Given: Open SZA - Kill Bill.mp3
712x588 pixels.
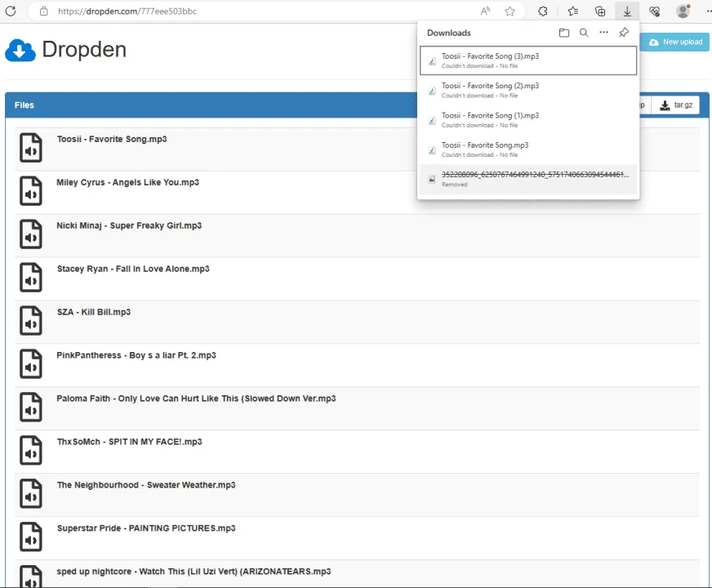Looking at the screenshot, I should (x=94, y=312).
